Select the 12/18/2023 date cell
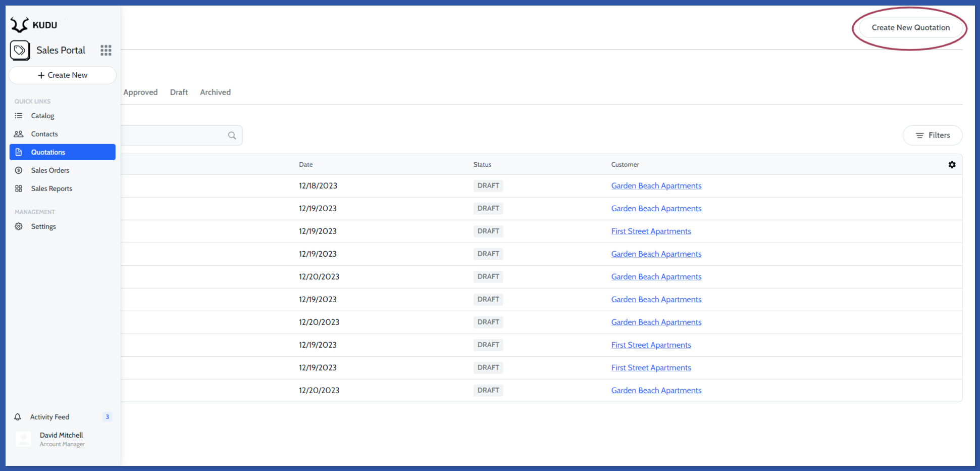980x471 pixels. tap(318, 186)
